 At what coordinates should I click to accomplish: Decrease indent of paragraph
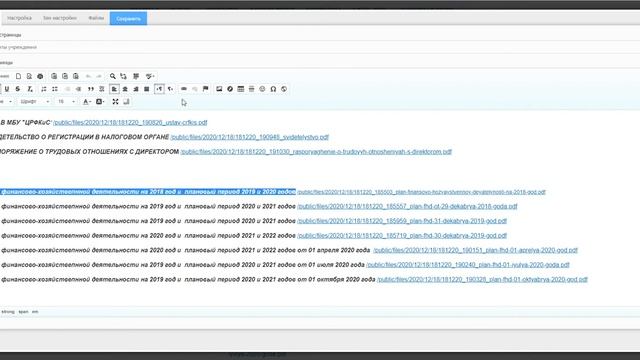point(67,89)
